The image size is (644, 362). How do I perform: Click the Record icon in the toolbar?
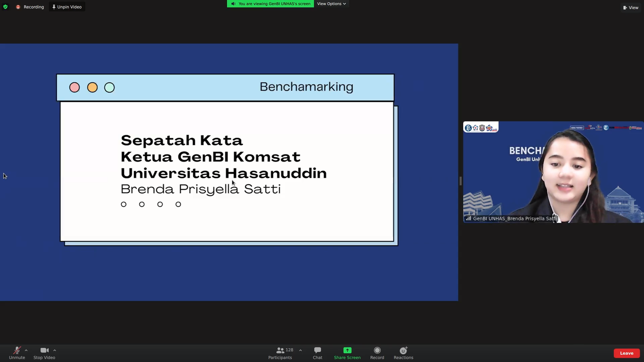[377, 350]
